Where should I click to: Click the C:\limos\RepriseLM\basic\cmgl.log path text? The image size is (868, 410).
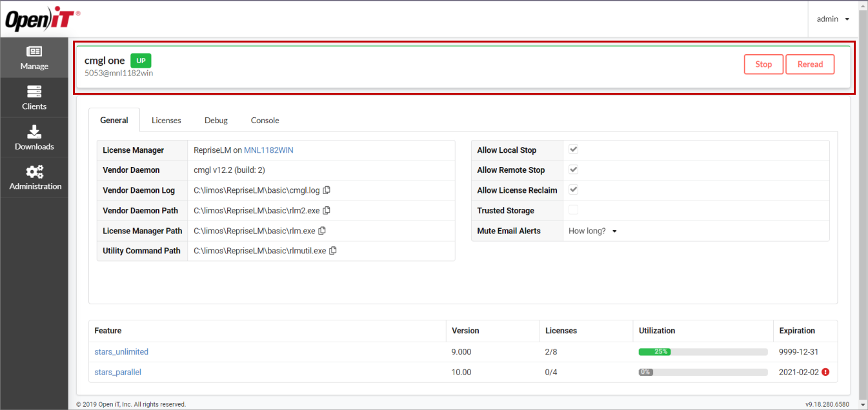pyautogui.click(x=257, y=190)
